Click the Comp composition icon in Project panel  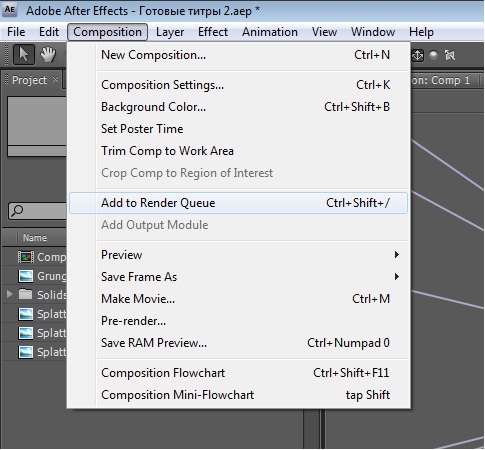pyautogui.click(x=26, y=257)
